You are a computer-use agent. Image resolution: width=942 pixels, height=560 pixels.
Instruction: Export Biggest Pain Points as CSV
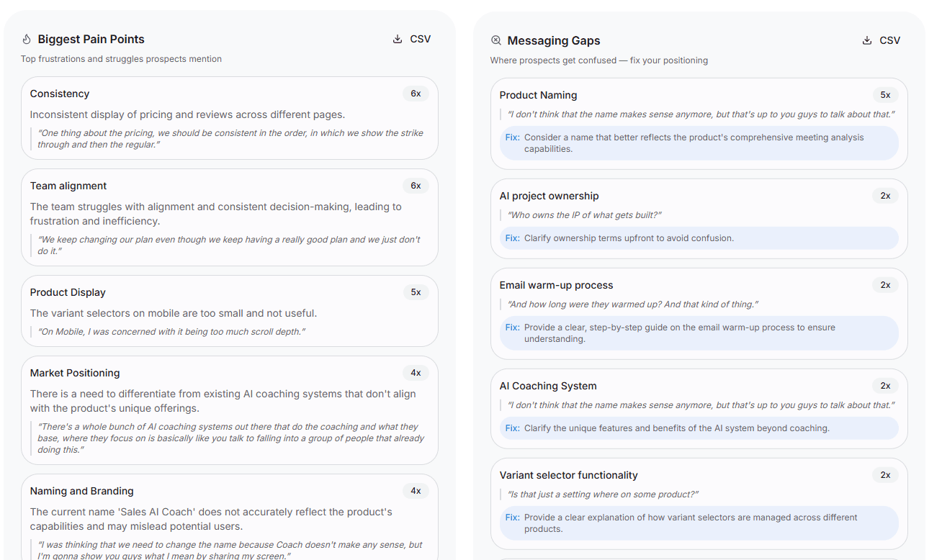pos(411,39)
